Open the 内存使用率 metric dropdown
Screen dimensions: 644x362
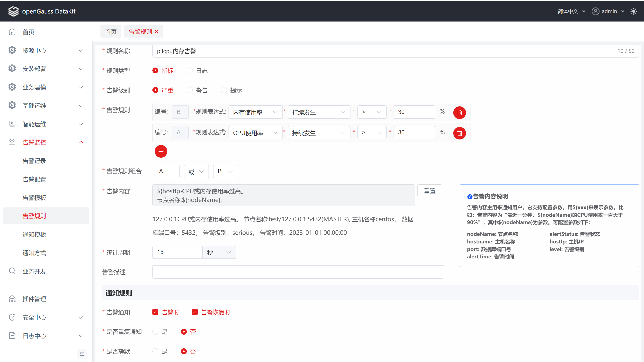point(255,112)
